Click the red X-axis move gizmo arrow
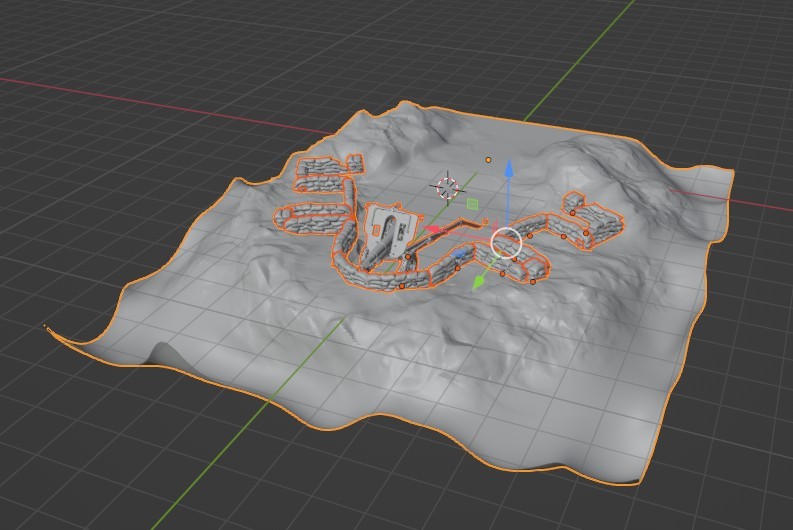 coord(432,230)
